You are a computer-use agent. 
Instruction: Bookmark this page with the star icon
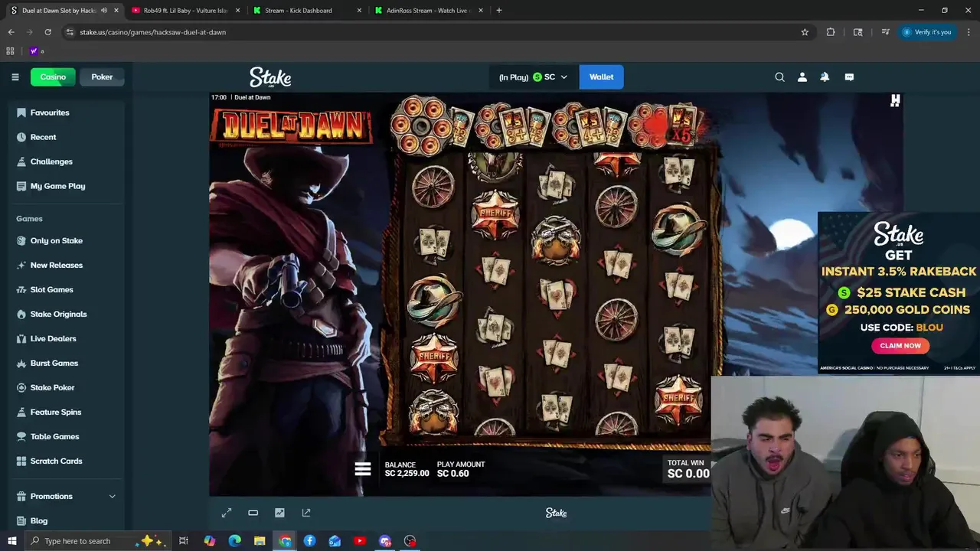coord(805,32)
